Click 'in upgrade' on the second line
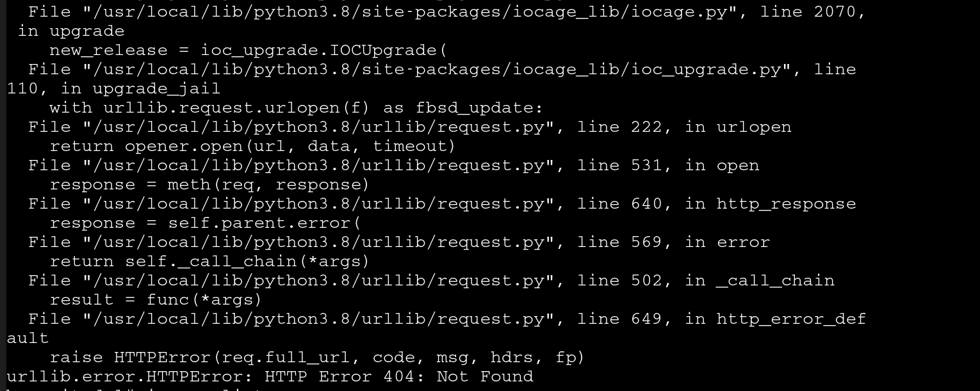The height and width of the screenshot is (391, 980). pyautogui.click(x=71, y=31)
